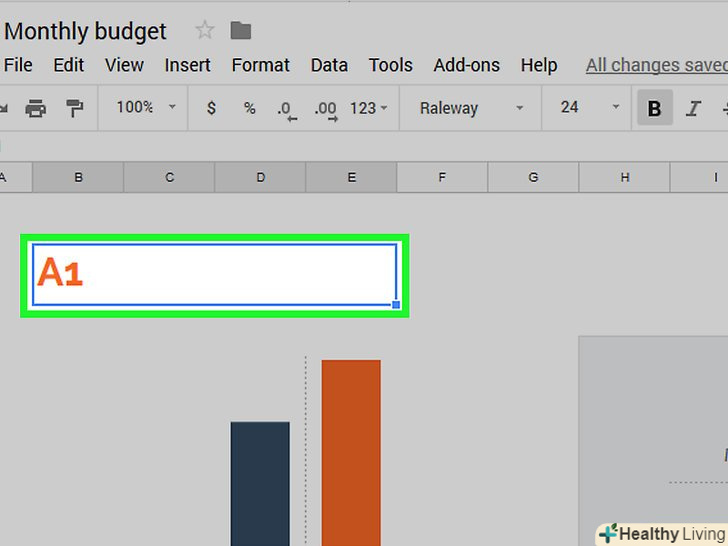Viewport: 728px width, 546px height.
Task: Select column G header
Action: coord(533,177)
